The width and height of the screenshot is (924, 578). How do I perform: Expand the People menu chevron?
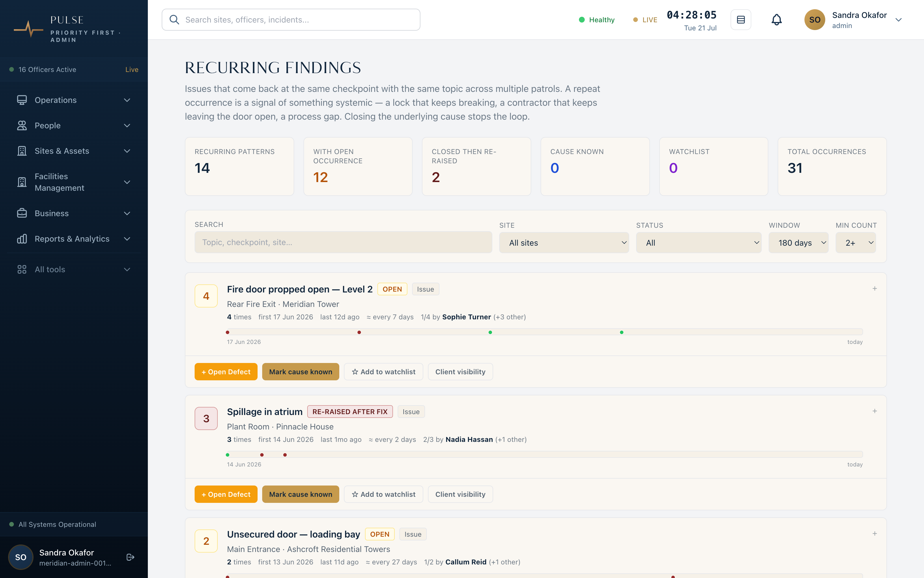pyautogui.click(x=127, y=125)
